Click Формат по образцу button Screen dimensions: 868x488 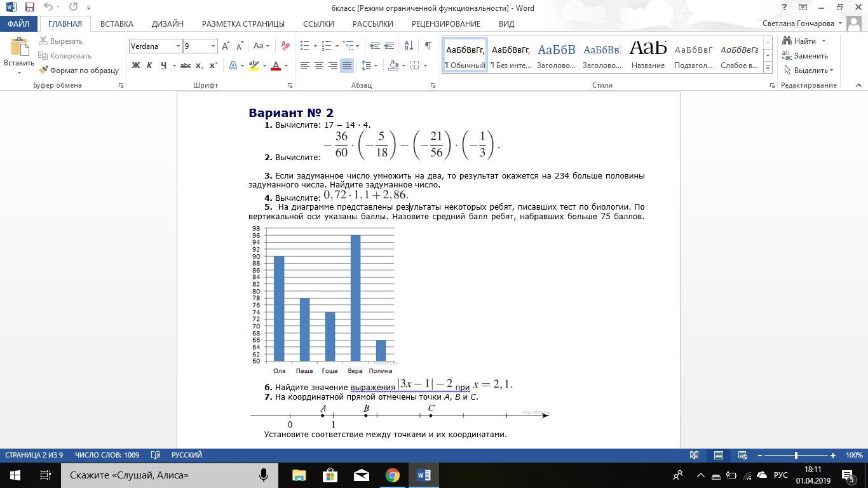(79, 71)
